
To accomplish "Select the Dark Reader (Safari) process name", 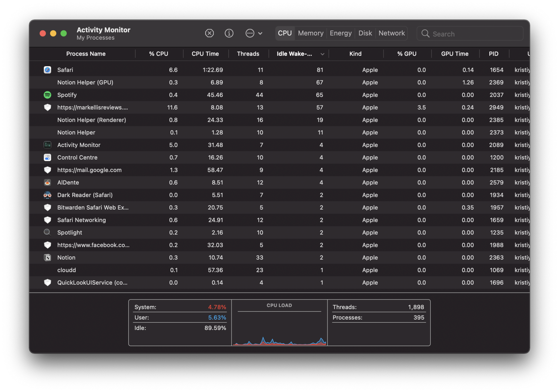I will pyautogui.click(x=85, y=195).
